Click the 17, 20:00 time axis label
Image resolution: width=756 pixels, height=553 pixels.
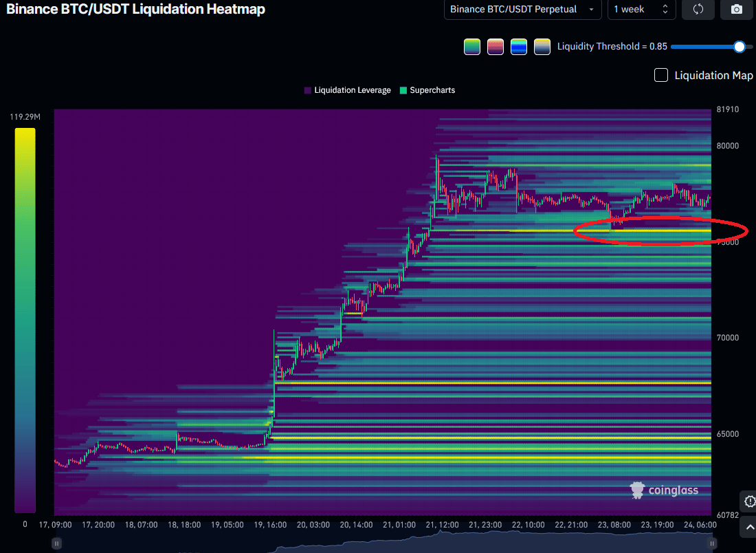tap(98, 525)
